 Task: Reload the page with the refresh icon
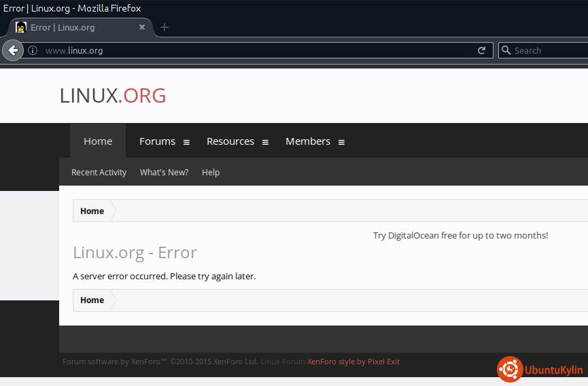click(x=482, y=50)
